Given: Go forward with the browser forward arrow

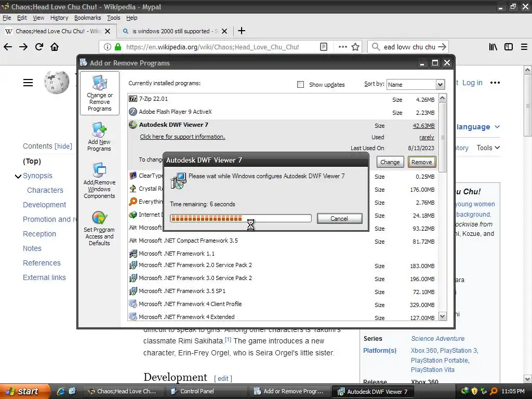Looking at the screenshot, I should [23, 47].
